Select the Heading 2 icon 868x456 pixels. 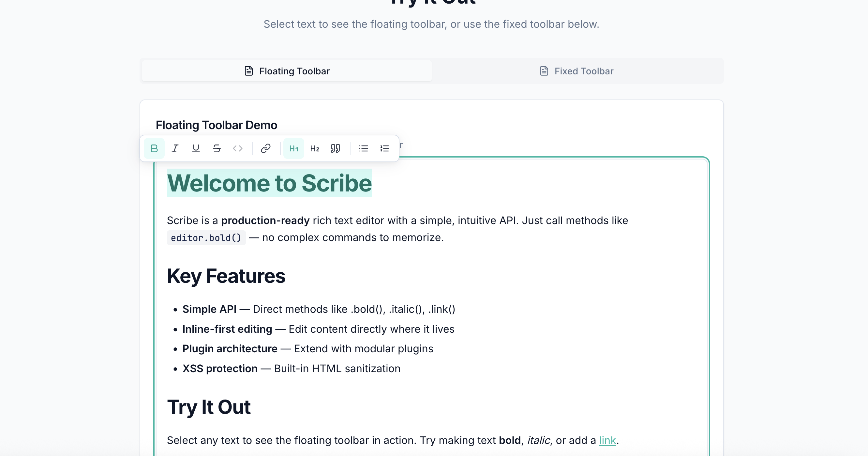(314, 148)
